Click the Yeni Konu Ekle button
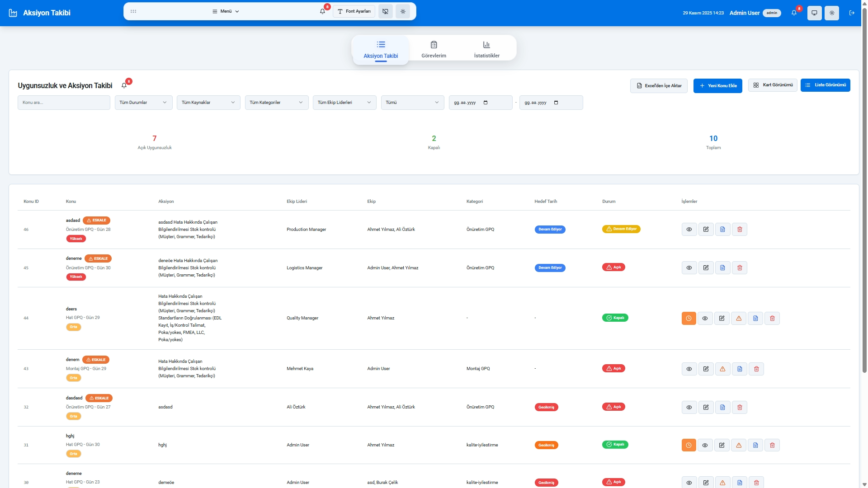868x488 pixels. click(717, 85)
